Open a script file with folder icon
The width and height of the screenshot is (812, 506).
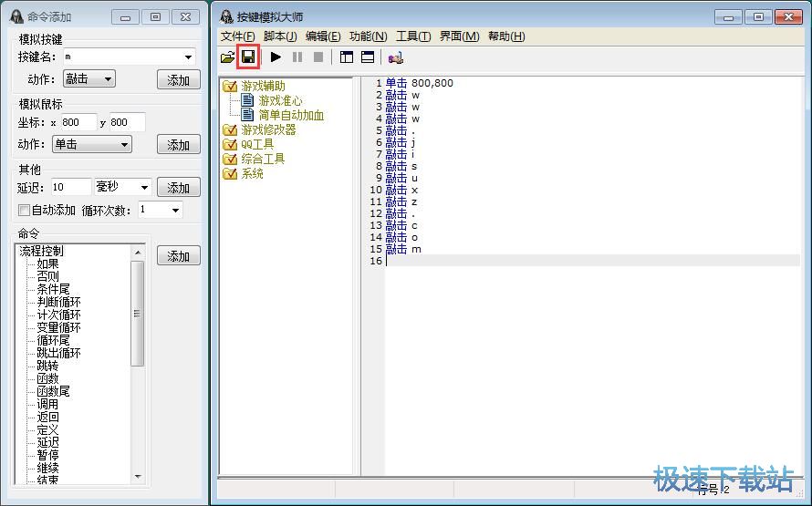click(227, 57)
